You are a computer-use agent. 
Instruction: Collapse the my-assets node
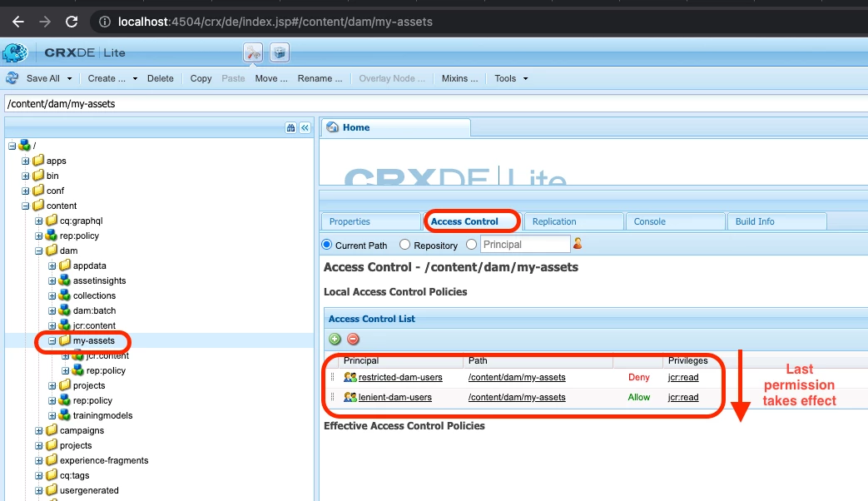[x=52, y=341]
